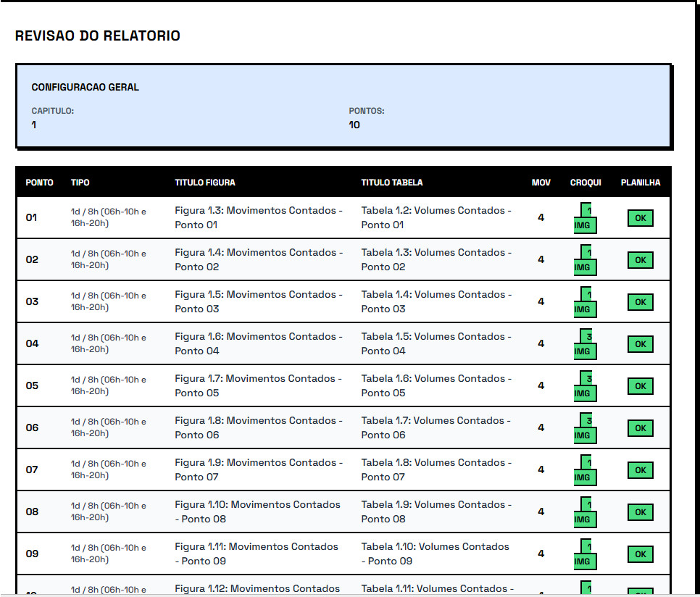This screenshot has width=700, height=597.
Task: Click 'Figura 1.5: Movimentos Contados - Ponto 03'
Action: coord(259,301)
